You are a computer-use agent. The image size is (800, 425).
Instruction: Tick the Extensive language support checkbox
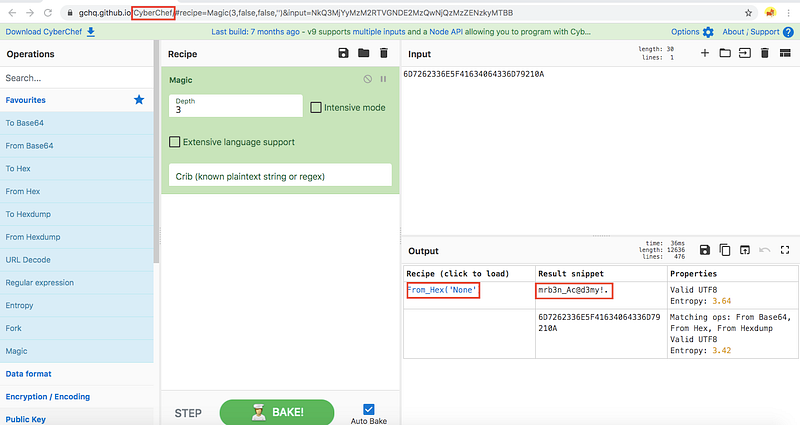[175, 142]
